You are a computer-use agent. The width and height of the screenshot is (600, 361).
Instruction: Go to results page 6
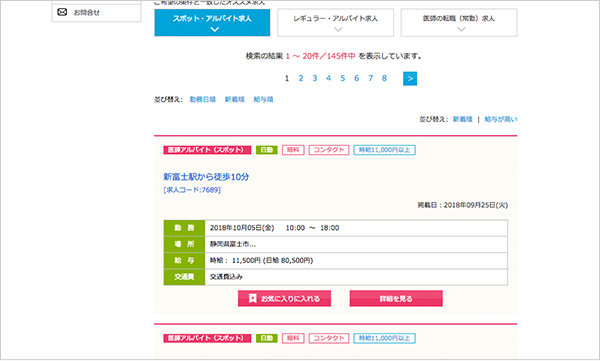(356, 78)
